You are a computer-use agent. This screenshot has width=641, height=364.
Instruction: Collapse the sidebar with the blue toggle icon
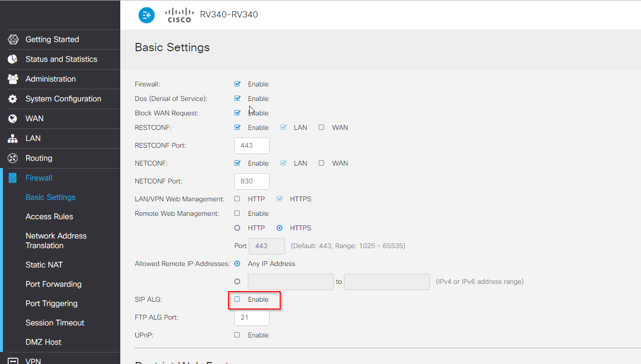tap(146, 15)
